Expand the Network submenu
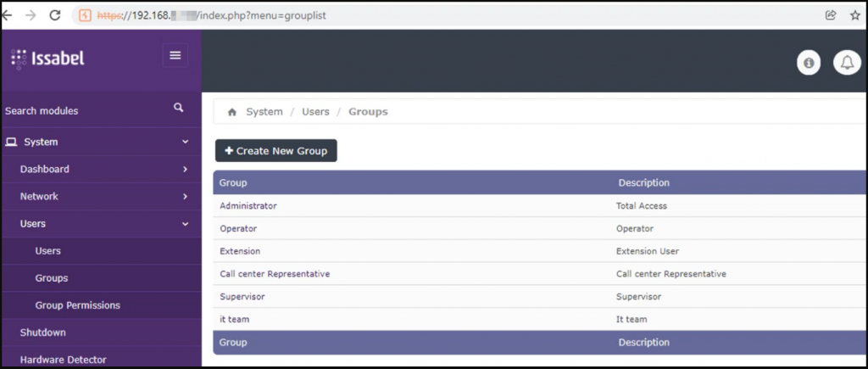The image size is (868, 369). 185,196
